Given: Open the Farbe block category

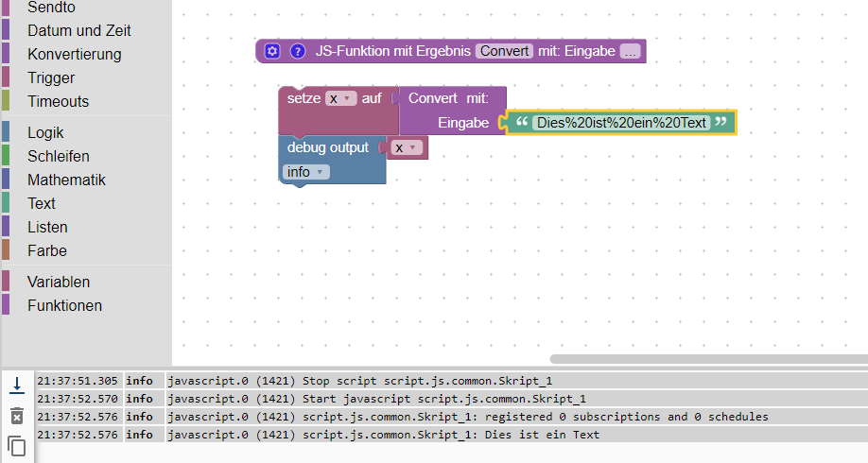Looking at the screenshot, I should (x=47, y=250).
